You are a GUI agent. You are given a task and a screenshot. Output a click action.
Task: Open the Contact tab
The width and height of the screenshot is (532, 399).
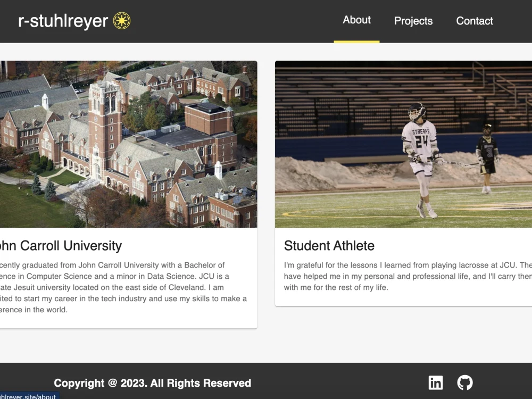475,21
